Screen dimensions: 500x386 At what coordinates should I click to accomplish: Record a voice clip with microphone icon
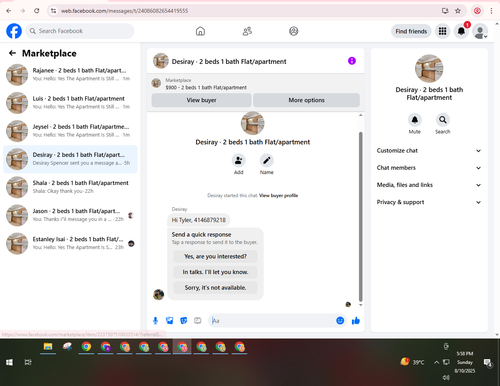[155, 321]
